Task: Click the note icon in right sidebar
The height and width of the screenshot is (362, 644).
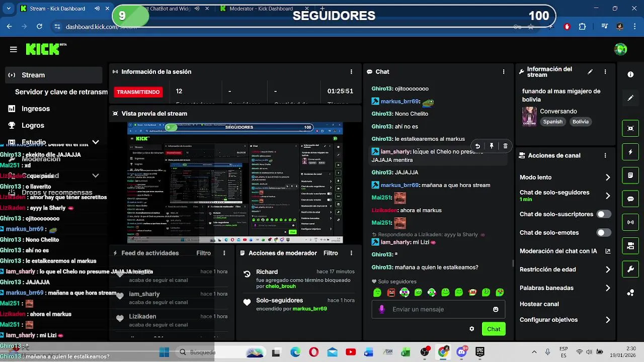Action: click(x=630, y=175)
